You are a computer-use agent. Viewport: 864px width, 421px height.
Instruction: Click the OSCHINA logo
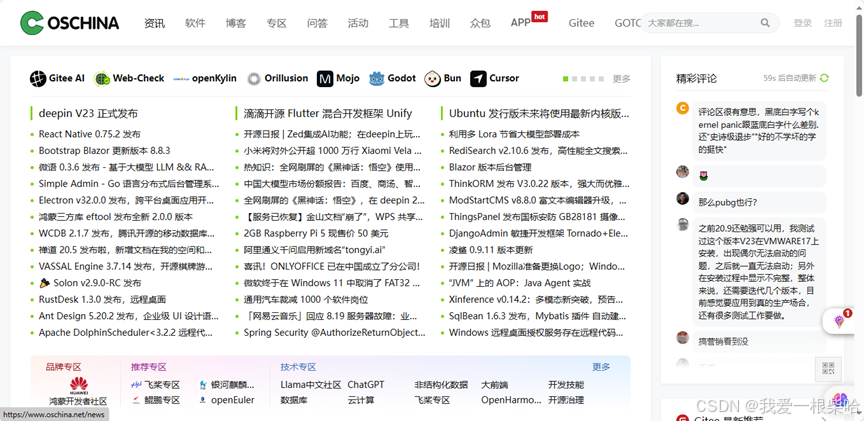click(x=69, y=23)
